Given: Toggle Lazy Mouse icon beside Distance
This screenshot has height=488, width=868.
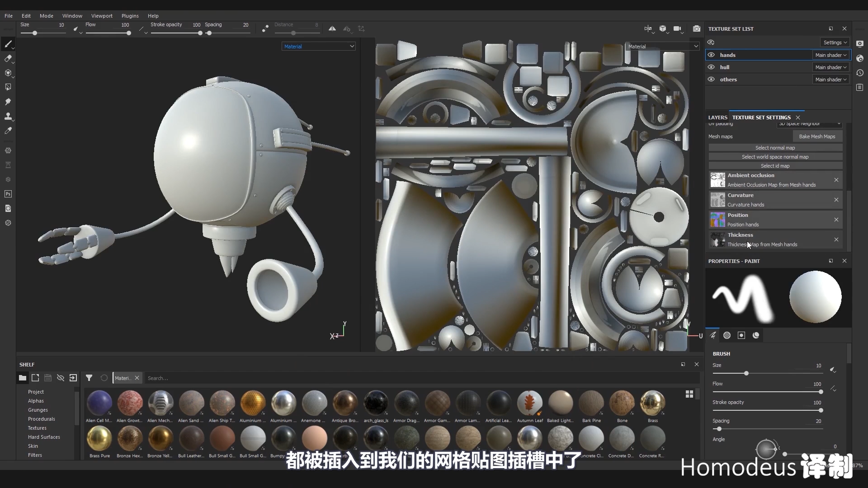Looking at the screenshot, I should coord(265,28).
